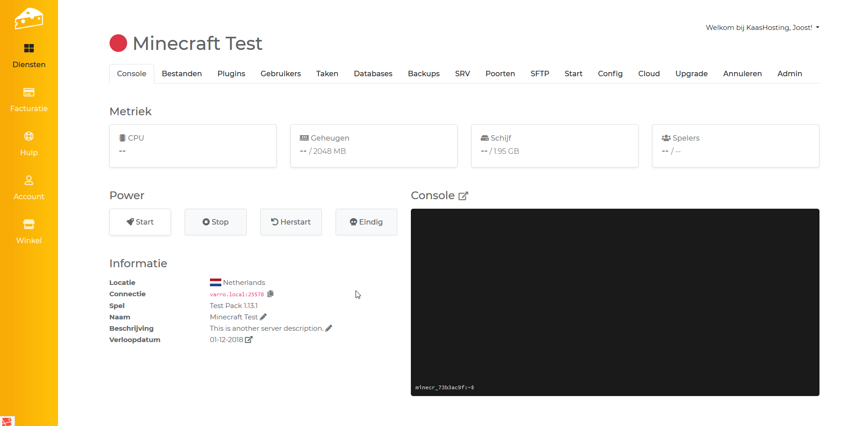The image size is (868, 426).
Task: Open console in a new window
Action: pyautogui.click(x=463, y=196)
